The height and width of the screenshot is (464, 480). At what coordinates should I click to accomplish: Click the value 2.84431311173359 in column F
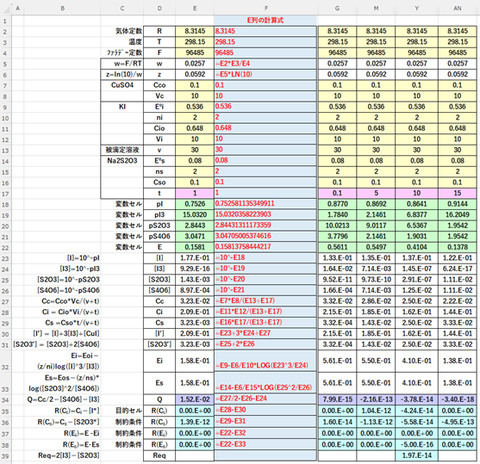(x=266, y=225)
